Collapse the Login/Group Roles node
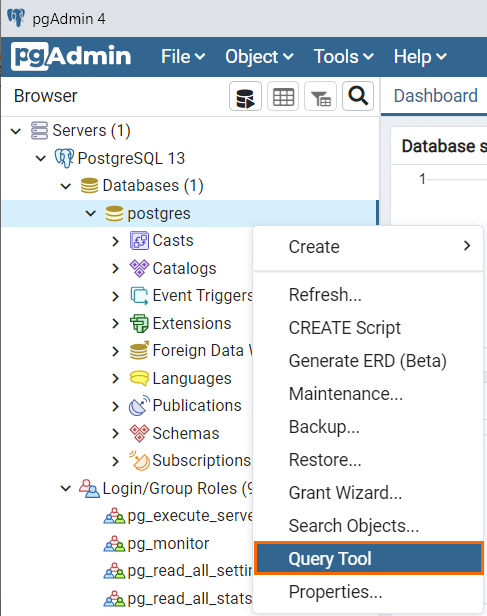The width and height of the screenshot is (487, 616). pyautogui.click(x=66, y=488)
